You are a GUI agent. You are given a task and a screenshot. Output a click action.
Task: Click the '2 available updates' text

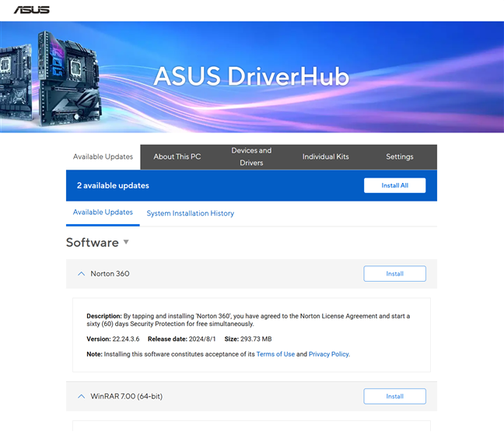113,185
